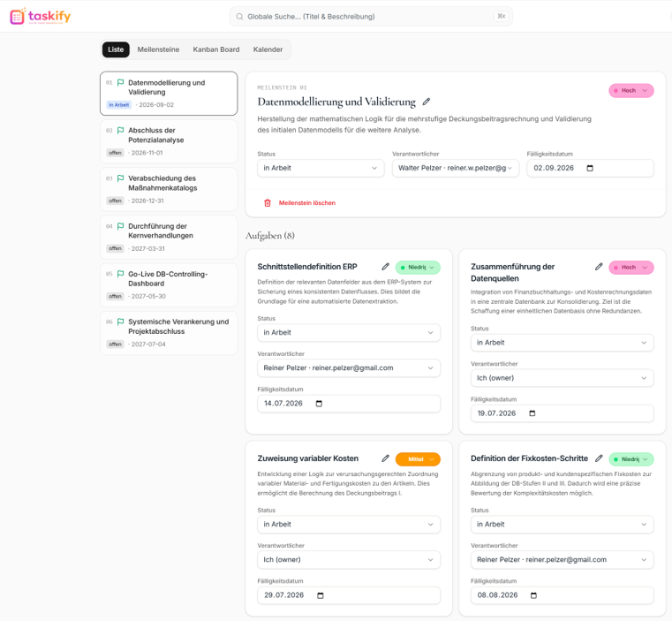Click the Globale Suche search field
The height and width of the screenshot is (621, 672).
pos(371,17)
